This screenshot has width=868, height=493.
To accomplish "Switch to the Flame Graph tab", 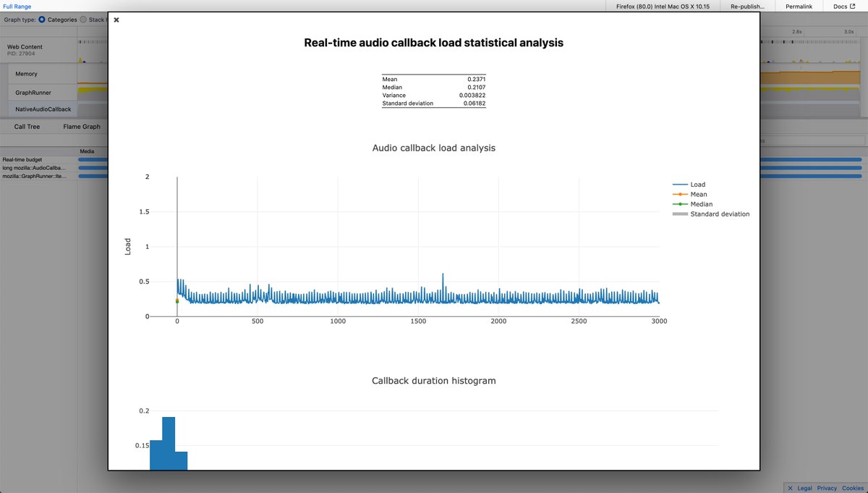I will [x=82, y=127].
